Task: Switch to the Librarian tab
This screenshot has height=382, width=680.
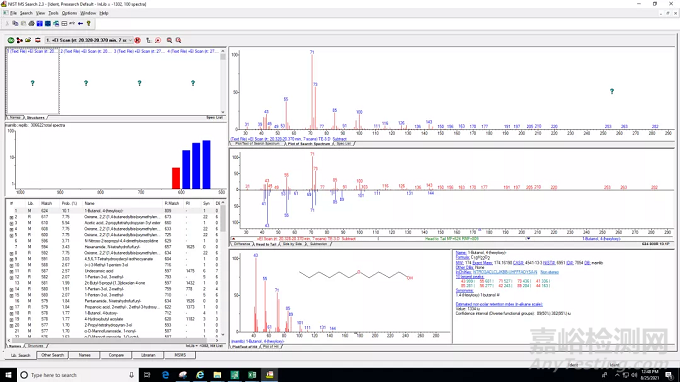Action: click(x=148, y=355)
